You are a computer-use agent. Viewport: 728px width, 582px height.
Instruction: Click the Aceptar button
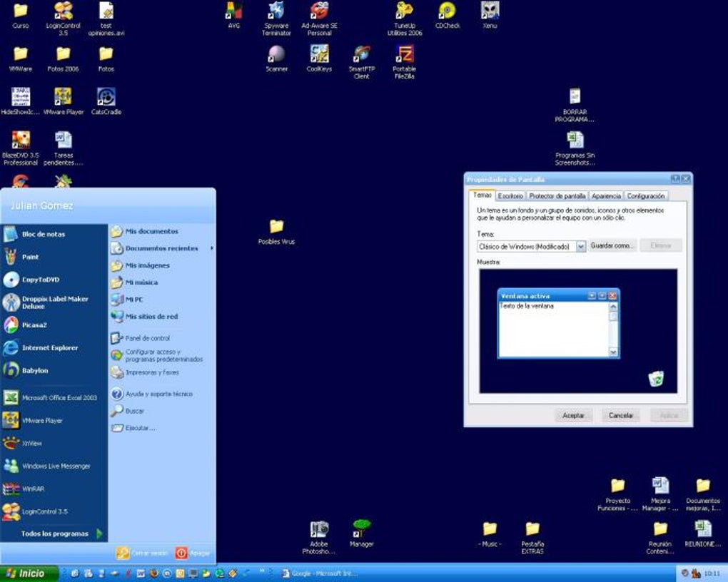(x=573, y=415)
